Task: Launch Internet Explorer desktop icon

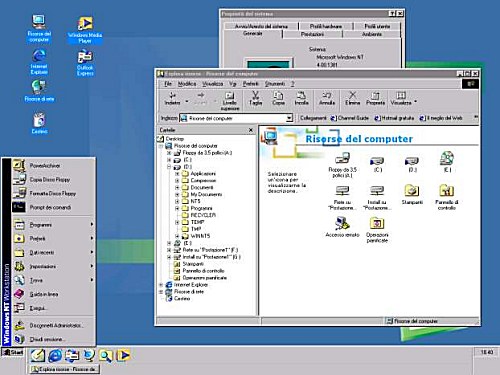Action: [39, 62]
